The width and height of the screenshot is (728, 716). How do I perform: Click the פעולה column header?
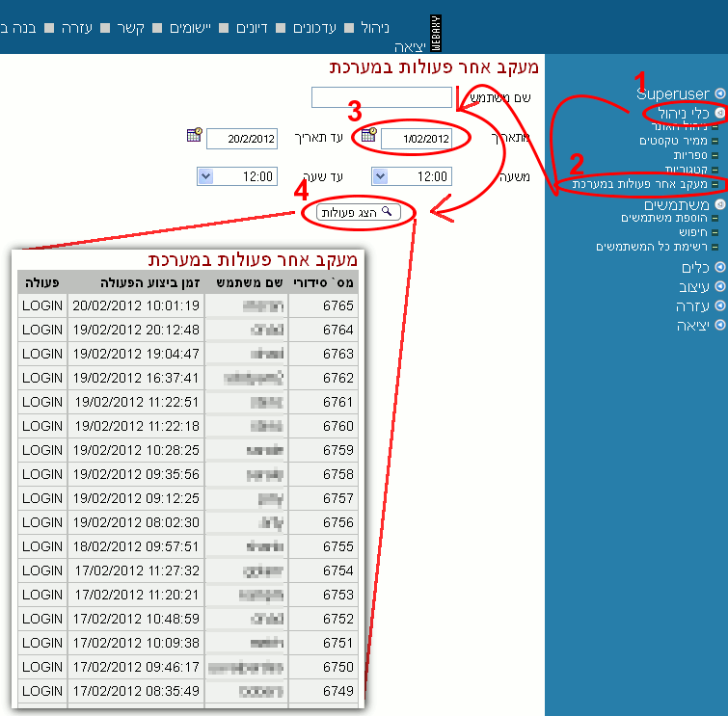pos(42,282)
